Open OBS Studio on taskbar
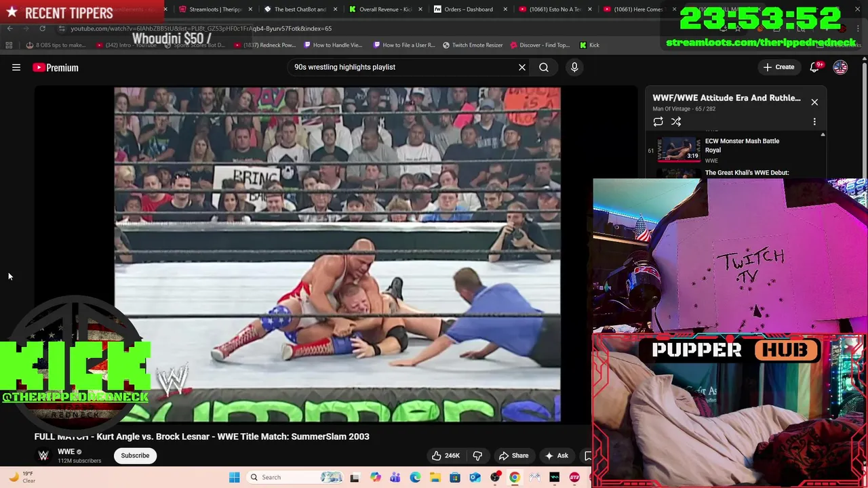This screenshot has width=868, height=488. click(495, 477)
